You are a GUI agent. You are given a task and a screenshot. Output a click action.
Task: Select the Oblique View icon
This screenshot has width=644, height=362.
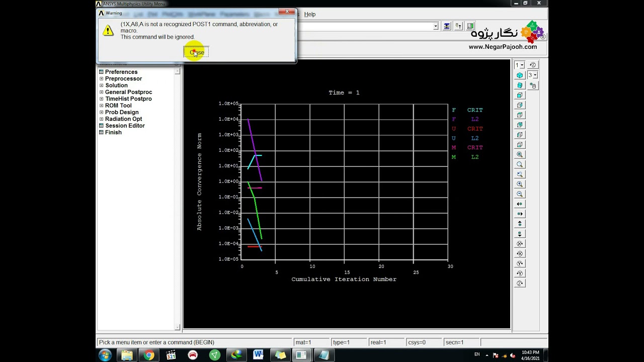pos(520,85)
